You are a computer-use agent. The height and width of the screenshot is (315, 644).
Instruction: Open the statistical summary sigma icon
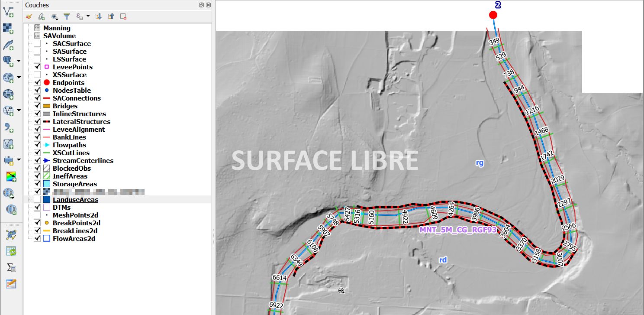[11, 267]
